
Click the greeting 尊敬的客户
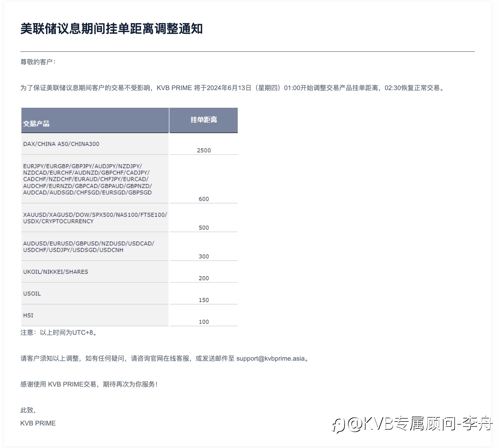coord(38,62)
